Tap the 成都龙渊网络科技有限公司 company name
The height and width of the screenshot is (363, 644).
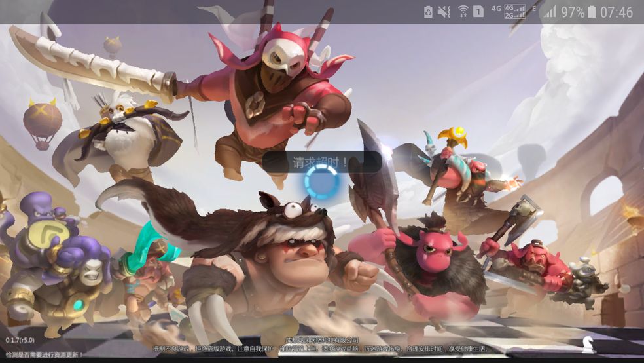[x=322, y=340]
